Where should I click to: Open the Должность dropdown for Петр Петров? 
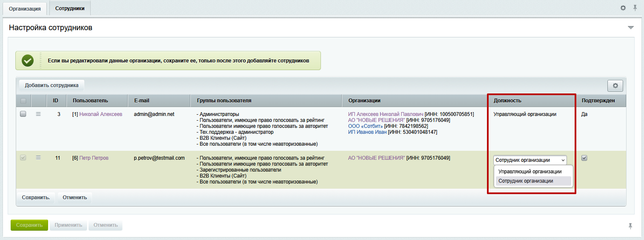(x=530, y=160)
